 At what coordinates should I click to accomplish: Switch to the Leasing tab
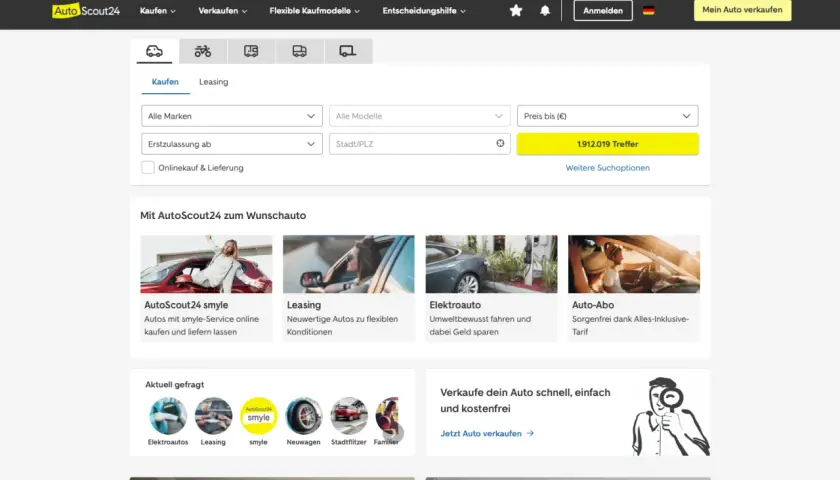tap(214, 82)
